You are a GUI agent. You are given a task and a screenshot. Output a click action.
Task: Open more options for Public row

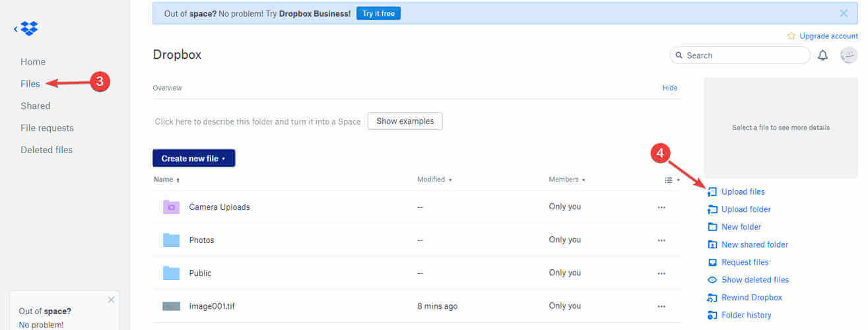click(x=661, y=273)
